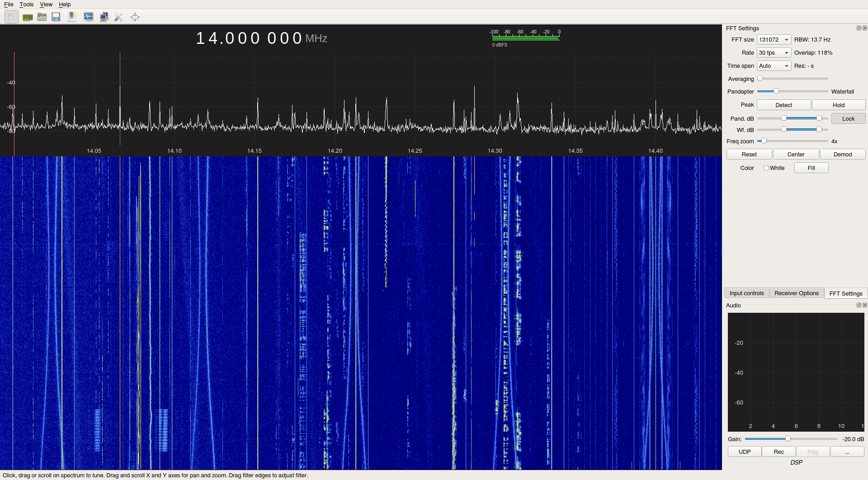Image resolution: width=868 pixels, height=480 pixels.
Task: Click the save settings floppy icon
Action: (x=56, y=17)
